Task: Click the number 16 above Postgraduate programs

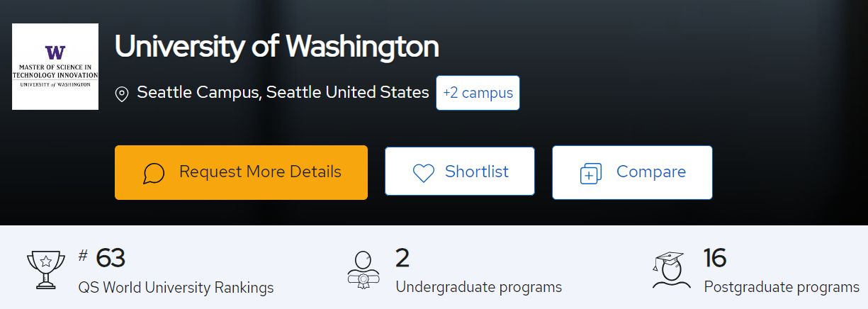Action: (715, 258)
